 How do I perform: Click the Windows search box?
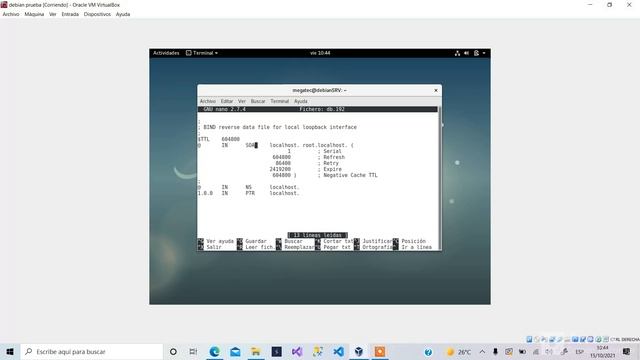[x=92, y=351]
